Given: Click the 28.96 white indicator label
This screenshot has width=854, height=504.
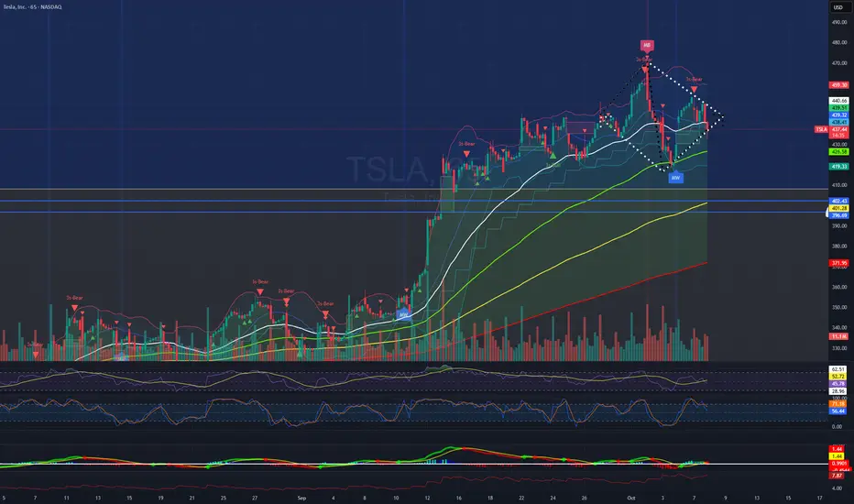Looking at the screenshot, I should click(x=838, y=391).
